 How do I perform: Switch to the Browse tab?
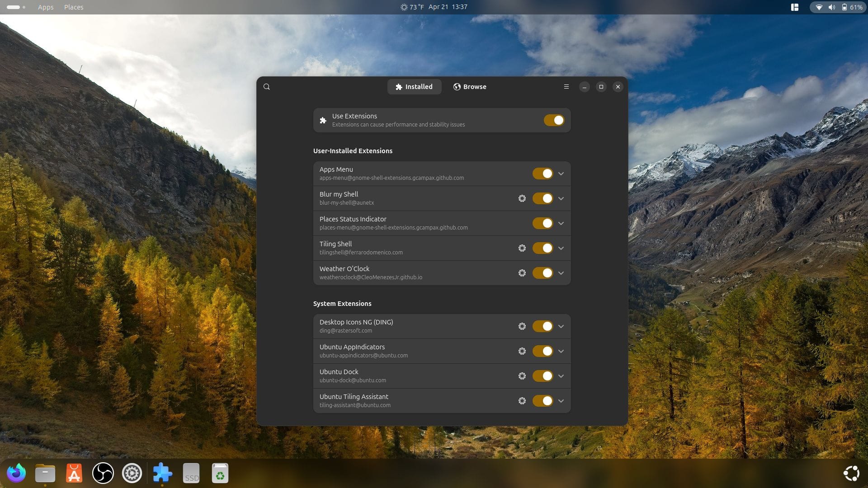470,86
